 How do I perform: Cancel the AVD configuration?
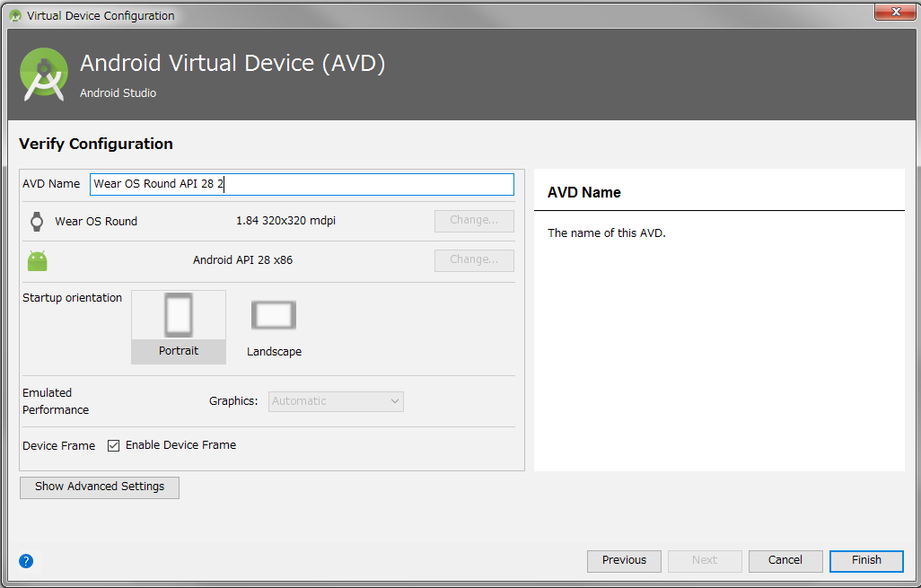pos(785,560)
